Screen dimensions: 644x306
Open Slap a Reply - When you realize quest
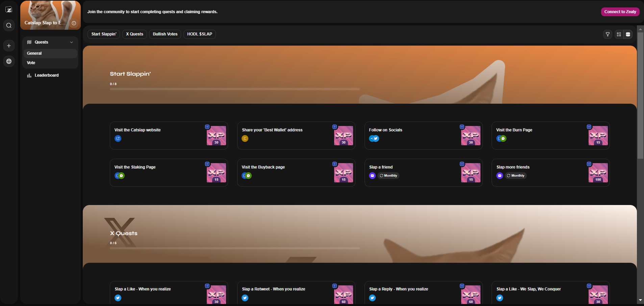coord(423,292)
